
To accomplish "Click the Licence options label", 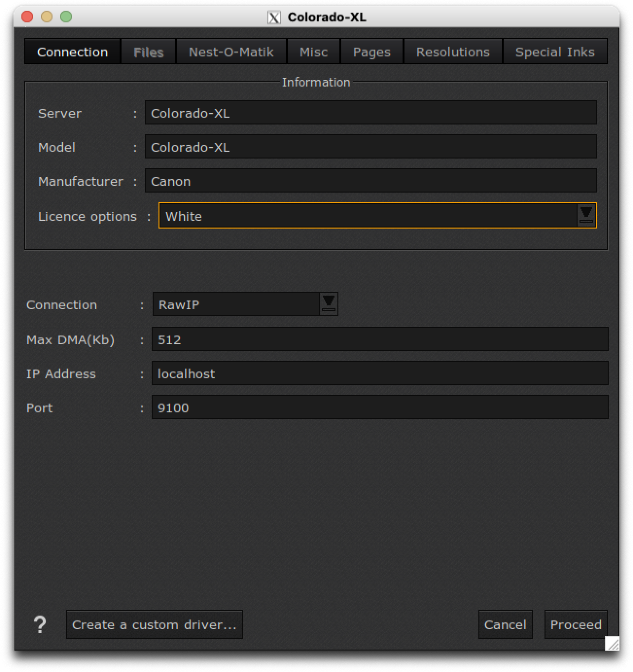I will tap(88, 216).
